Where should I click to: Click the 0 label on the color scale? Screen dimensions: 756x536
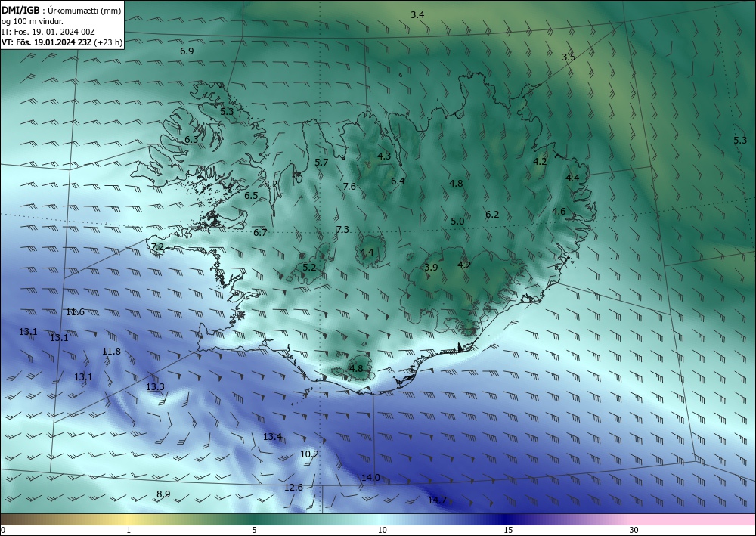[3, 530]
